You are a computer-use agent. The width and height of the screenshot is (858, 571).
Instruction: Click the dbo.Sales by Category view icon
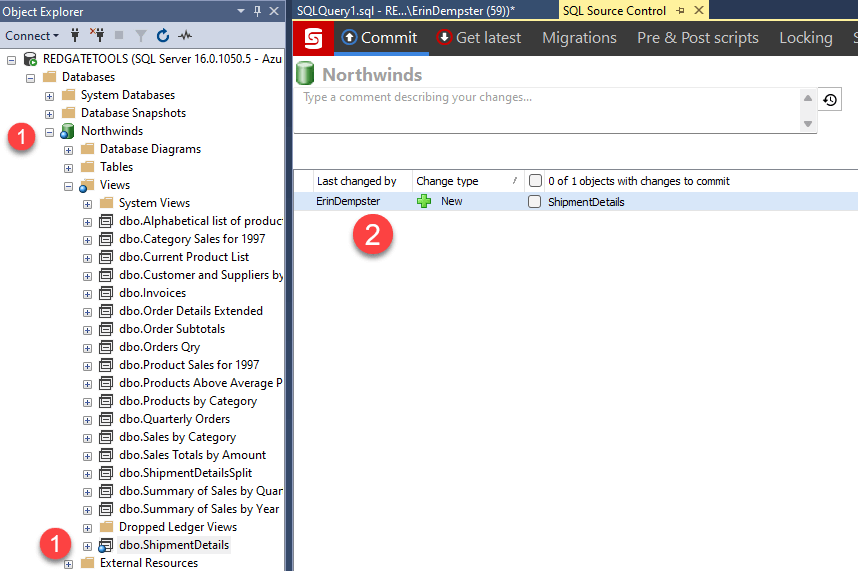(x=106, y=437)
